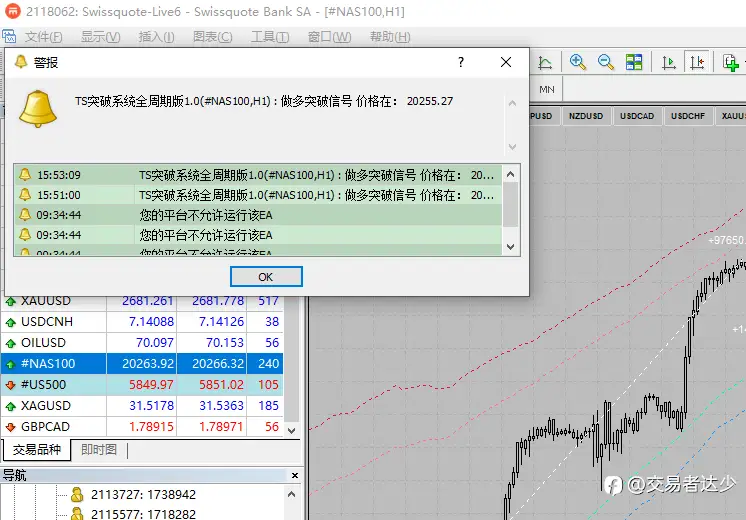Screen dimensions: 746x520
Task: Click alert message scroll-down arrow
Action: 512,147
